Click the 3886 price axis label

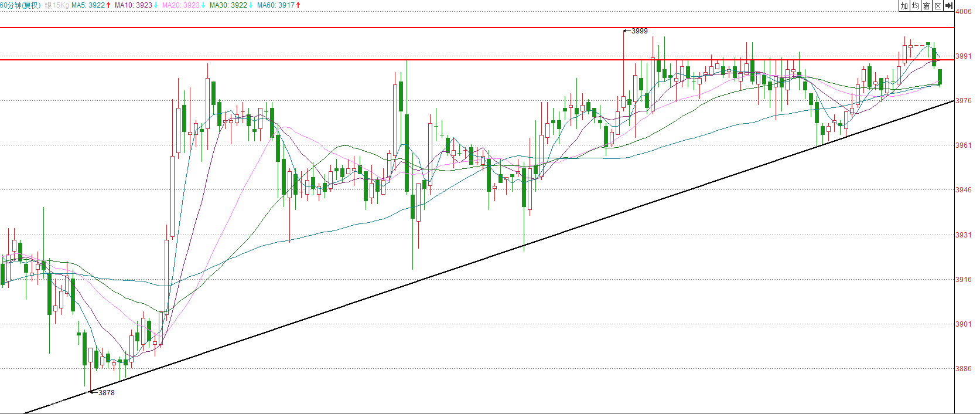click(x=964, y=369)
